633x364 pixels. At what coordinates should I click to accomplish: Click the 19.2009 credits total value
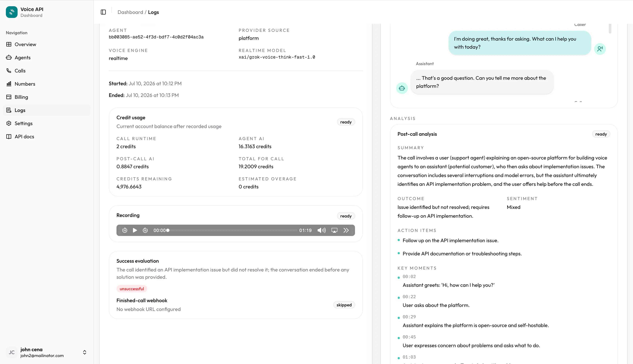256,166
